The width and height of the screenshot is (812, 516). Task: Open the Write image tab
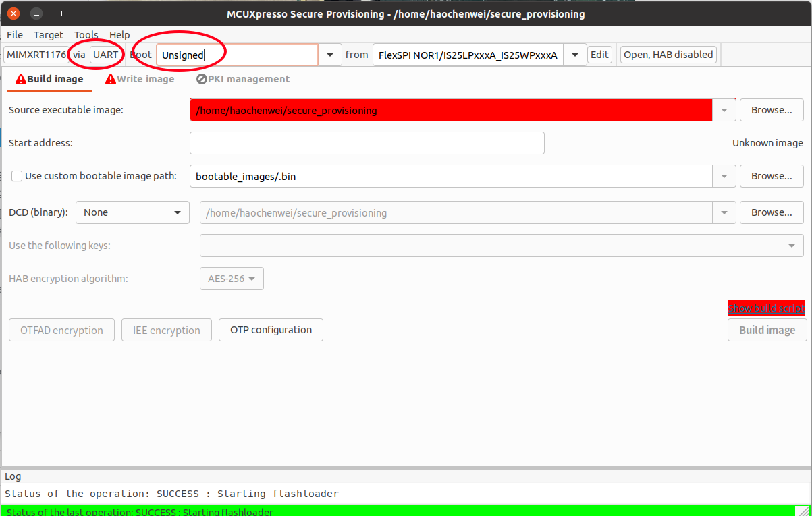click(140, 79)
